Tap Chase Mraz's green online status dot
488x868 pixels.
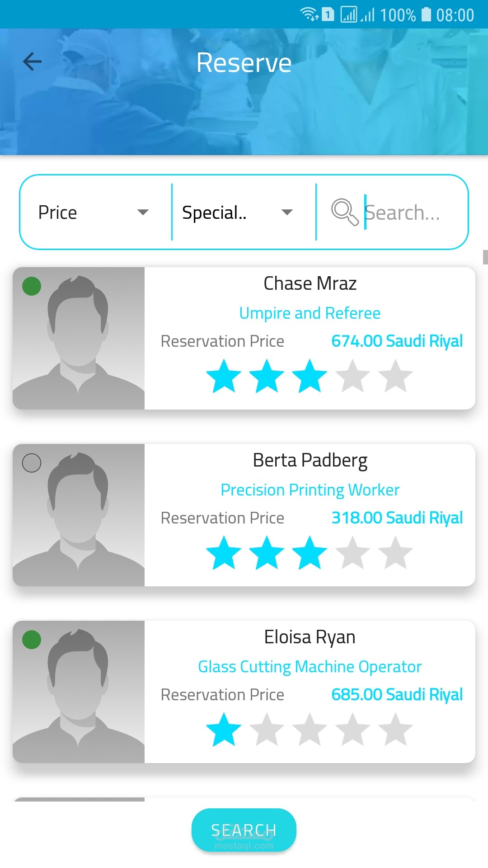coord(32,286)
